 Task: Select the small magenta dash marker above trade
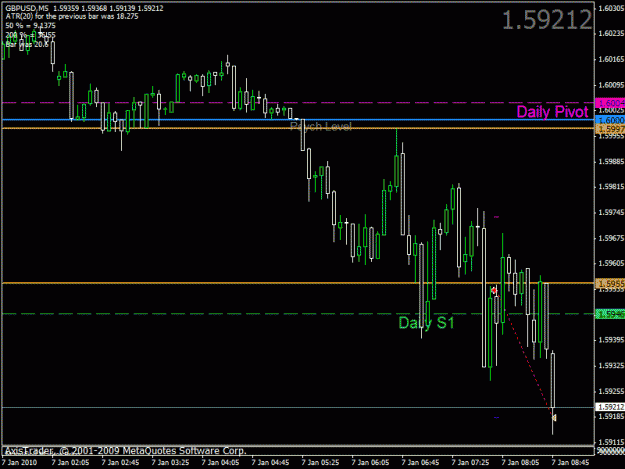(496, 217)
